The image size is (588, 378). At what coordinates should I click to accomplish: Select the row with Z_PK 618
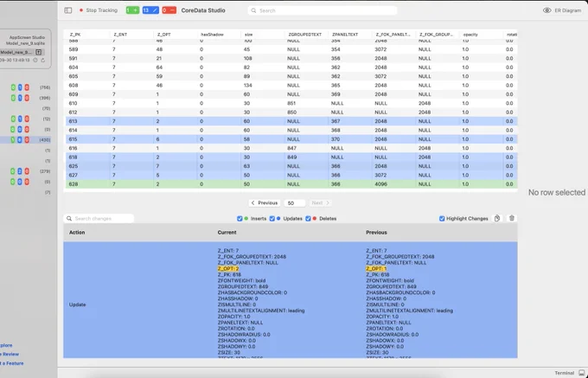291,157
